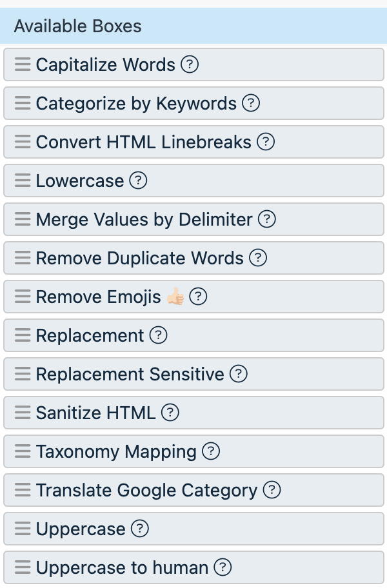Click help icon for Remove Duplicate Words
This screenshot has height=588, width=387.
pyautogui.click(x=258, y=258)
